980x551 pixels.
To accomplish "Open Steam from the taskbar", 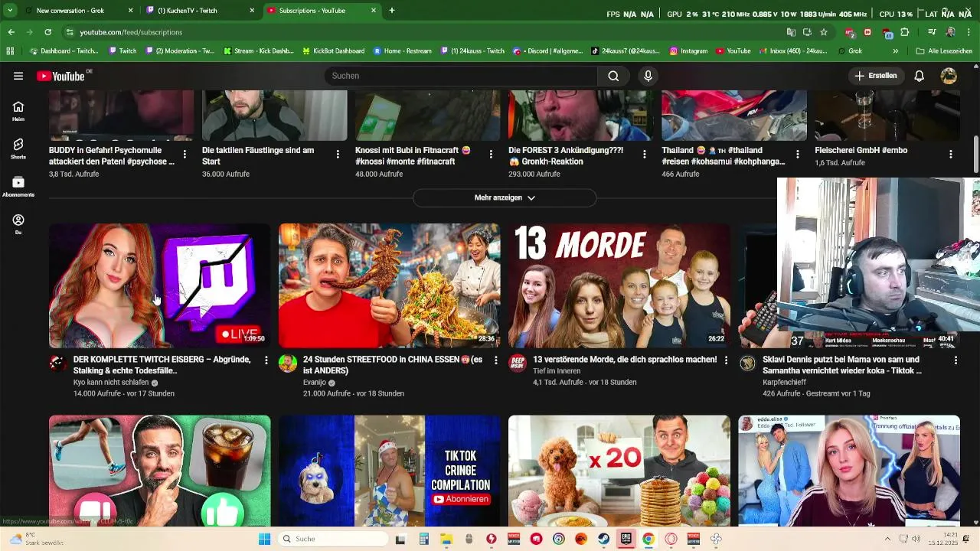I will tap(603, 539).
